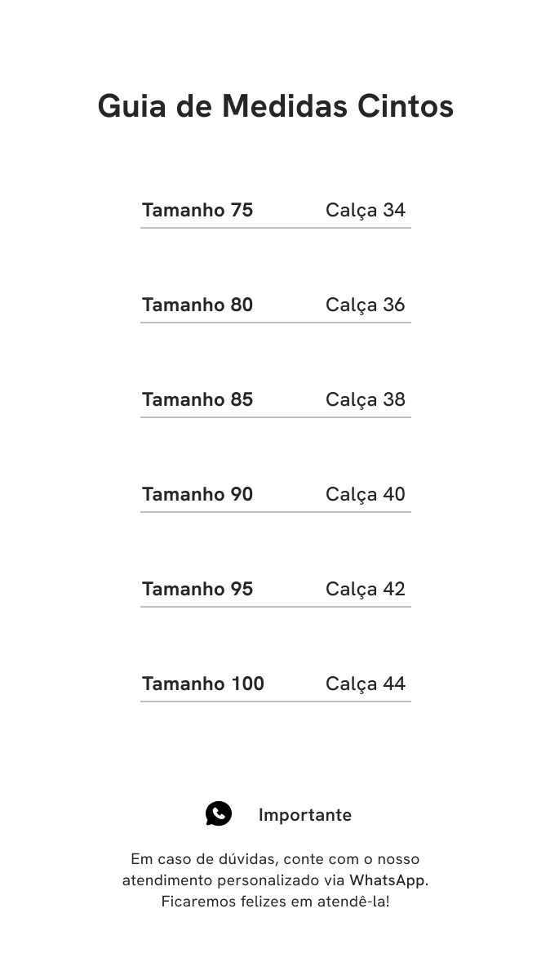Click the Tamanho 80 label
The height and width of the screenshot is (980, 559).
coord(197,305)
